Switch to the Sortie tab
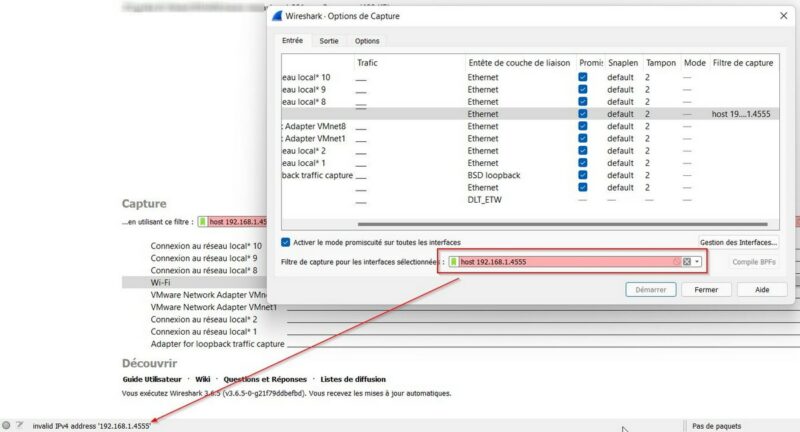 (329, 41)
